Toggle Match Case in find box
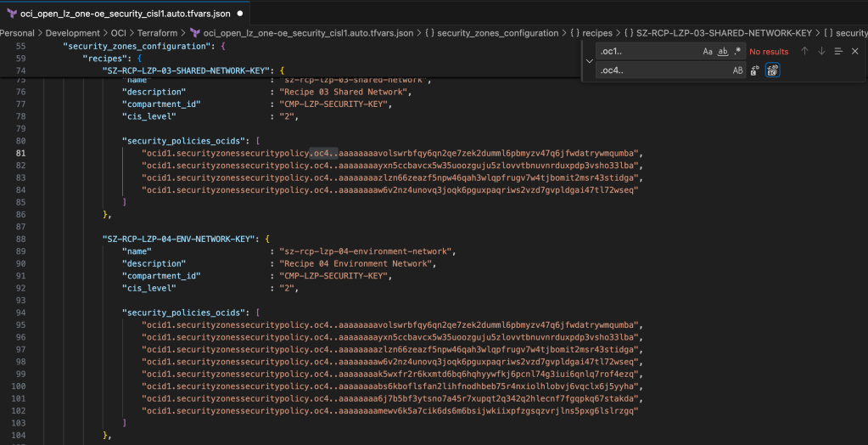Image resolution: width=868 pixels, height=445 pixels. point(708,52)
